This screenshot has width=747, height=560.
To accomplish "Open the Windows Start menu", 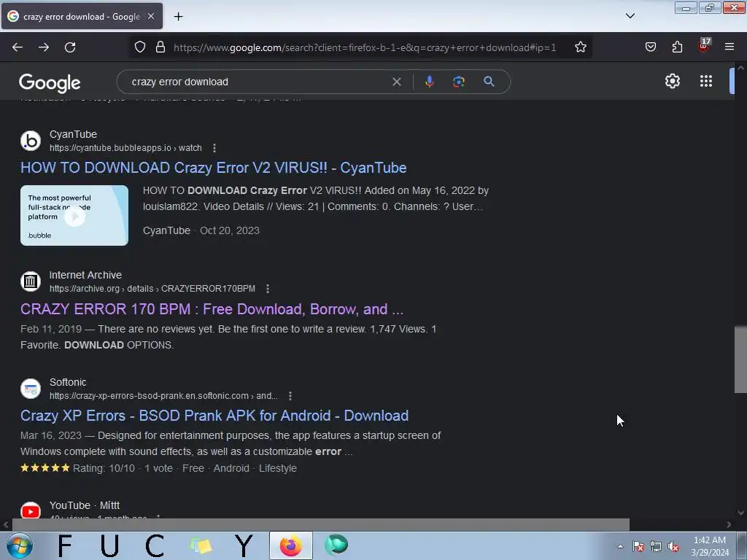I will pos(19,545).
